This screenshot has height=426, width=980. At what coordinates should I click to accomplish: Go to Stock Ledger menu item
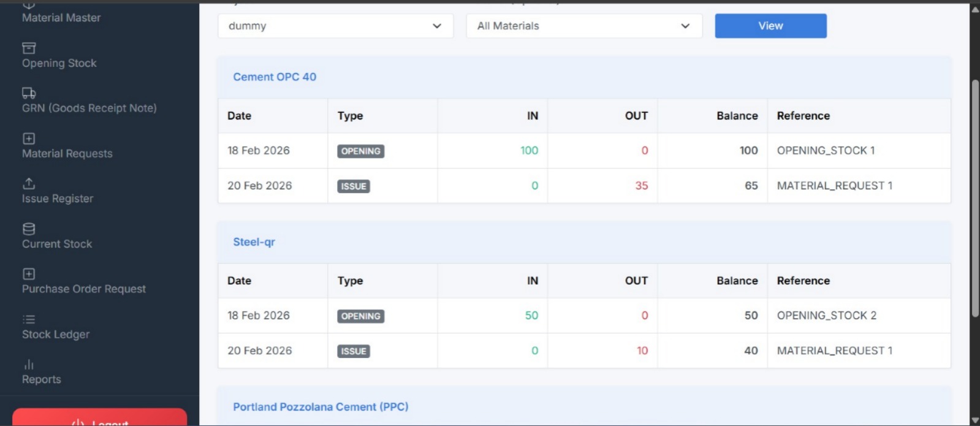(56, 334)
